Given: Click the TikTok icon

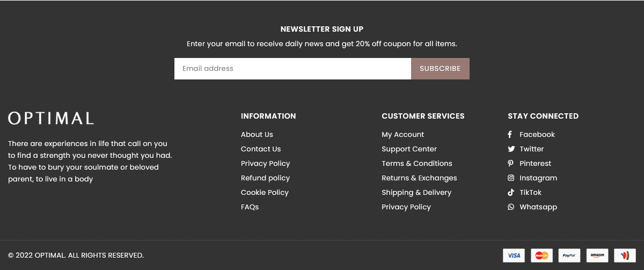Looking at the screenshot, I should [x=511, y=193].
